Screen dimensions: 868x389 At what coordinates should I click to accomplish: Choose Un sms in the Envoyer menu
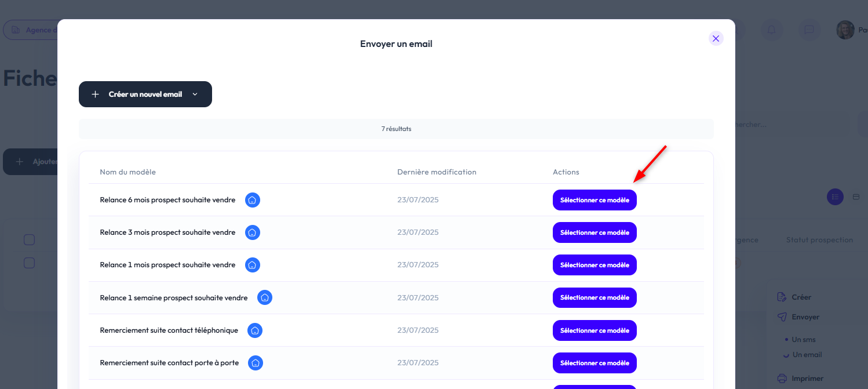tap(804, 340)
